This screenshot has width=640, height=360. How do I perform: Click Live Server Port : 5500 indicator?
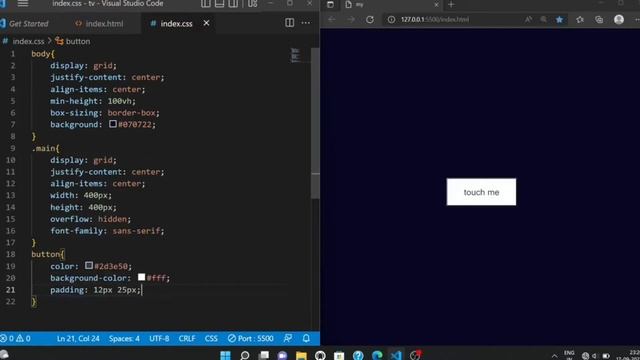(x=251, y=338)
